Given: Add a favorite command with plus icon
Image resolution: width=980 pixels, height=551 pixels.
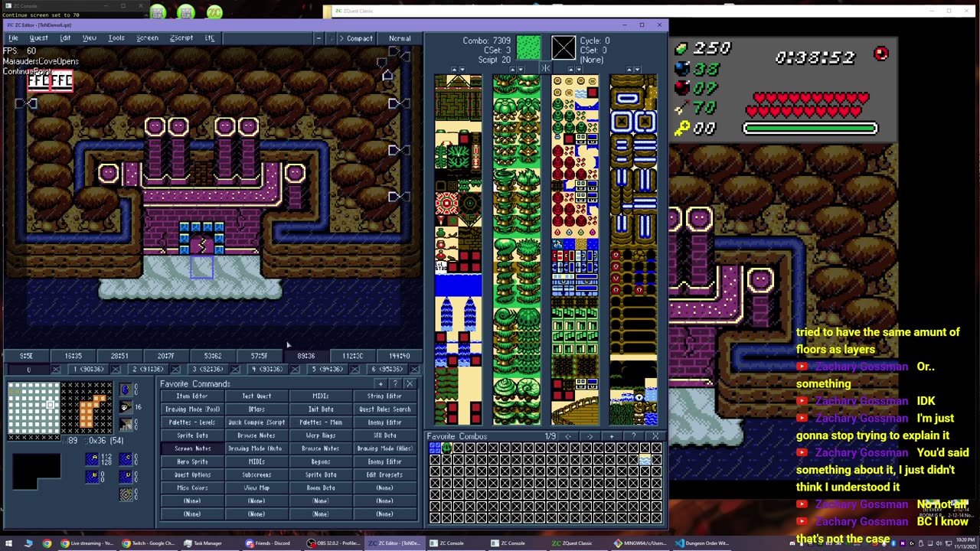Looking at the screenshot, I should tap(381, 384).
